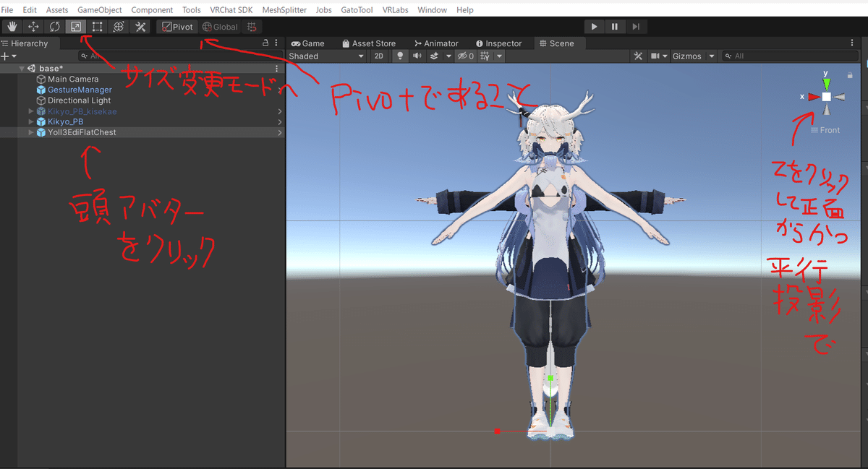Switch to the Asset Store tab
Image resolution: width=868 pixels, height=469 pixels.
point(369,43)
